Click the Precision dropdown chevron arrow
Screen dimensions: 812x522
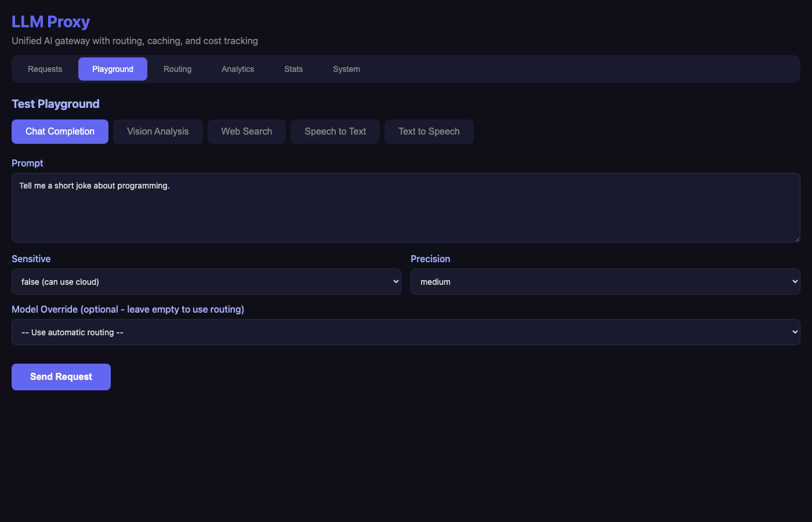[795, 282]
